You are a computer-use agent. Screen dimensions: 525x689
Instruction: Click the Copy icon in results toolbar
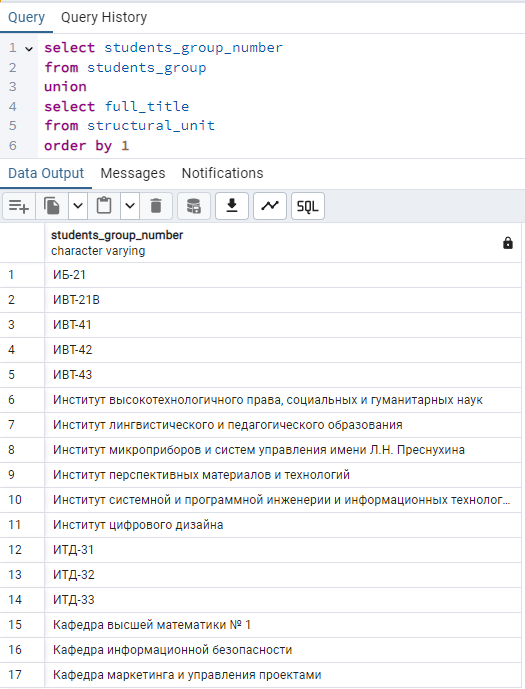click(x=52, y=206)
